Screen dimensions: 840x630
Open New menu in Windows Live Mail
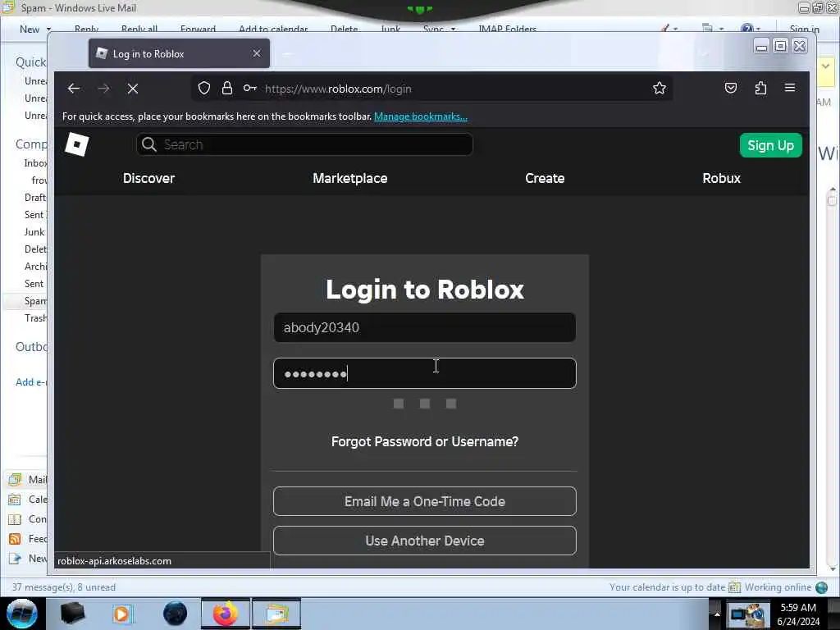click(34, 30)
